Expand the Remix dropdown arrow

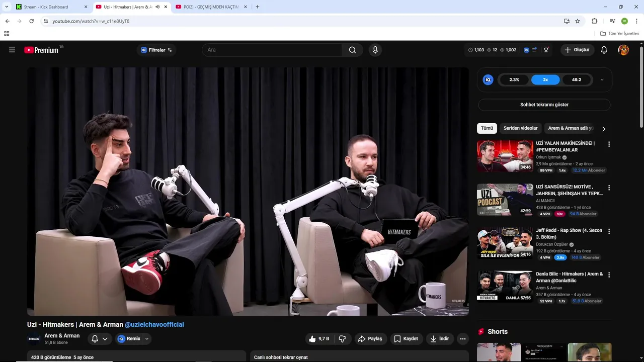(x=147, y=339)
